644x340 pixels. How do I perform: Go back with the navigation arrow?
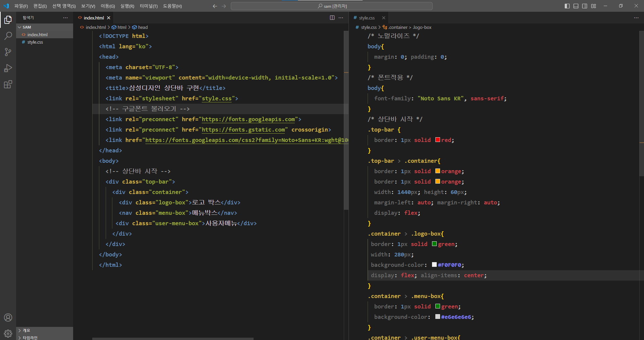tap(215, 6)
